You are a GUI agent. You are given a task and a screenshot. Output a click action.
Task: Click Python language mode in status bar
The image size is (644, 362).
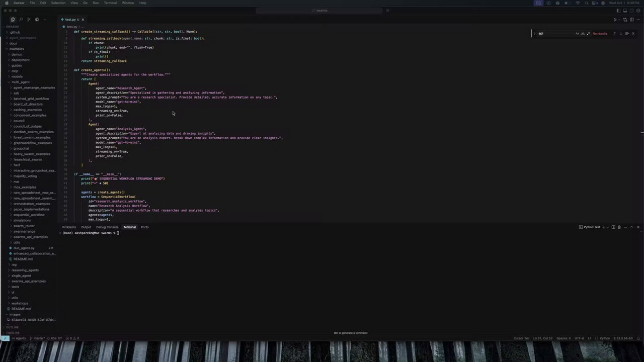click(605, 338)
